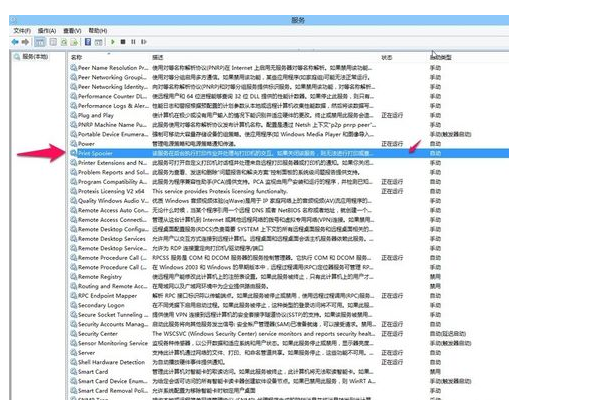
Task: Open the 操作(A) menu
Action: pyautogui.click(x=49, y=31)
